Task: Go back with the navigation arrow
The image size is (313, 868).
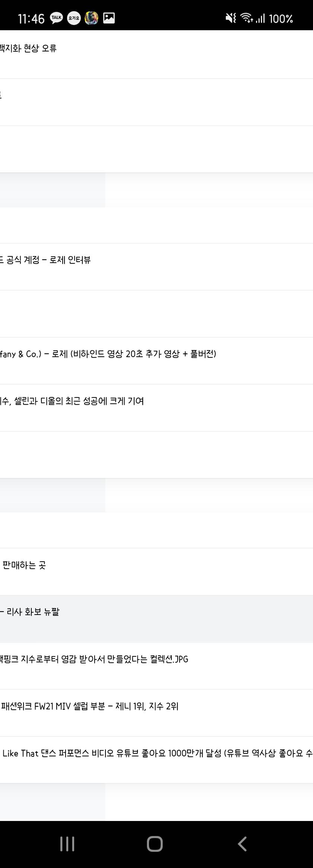Action: pyautogui.click(x=243, y=843)
